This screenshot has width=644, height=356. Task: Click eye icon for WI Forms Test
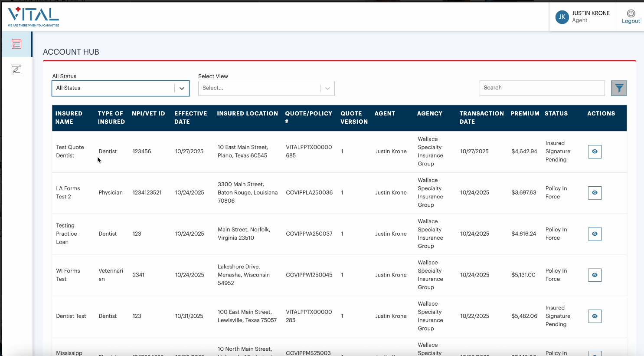pyautogui.click(x=595, y=275)
